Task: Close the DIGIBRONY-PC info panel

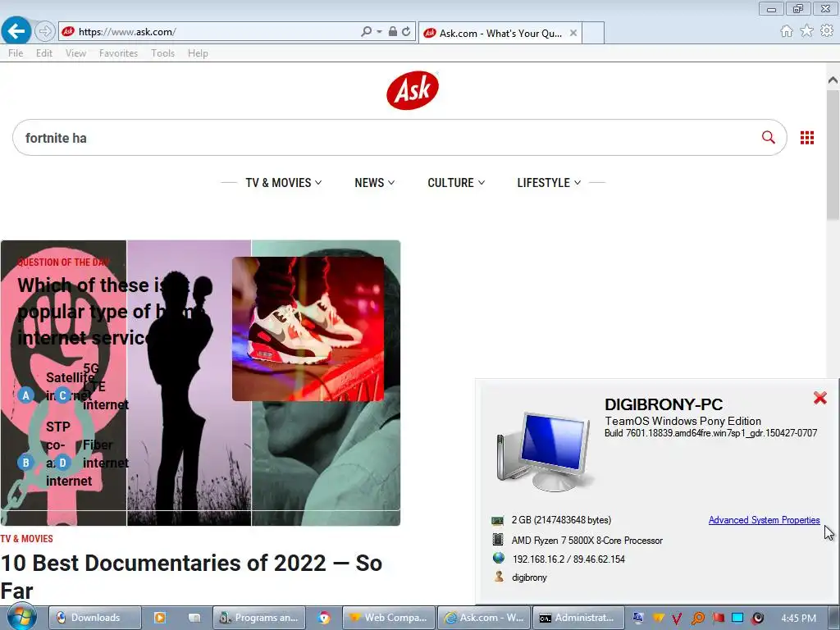Action: 819,398
